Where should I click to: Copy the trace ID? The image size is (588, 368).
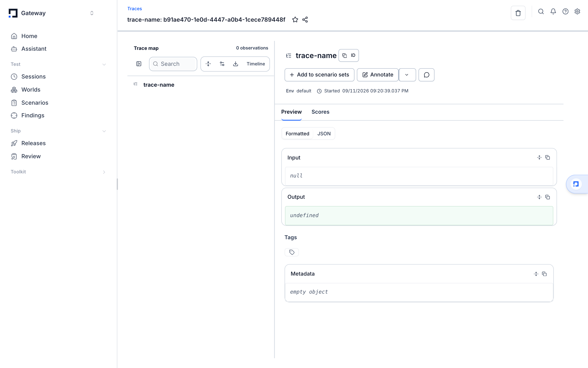click(349, 55)
